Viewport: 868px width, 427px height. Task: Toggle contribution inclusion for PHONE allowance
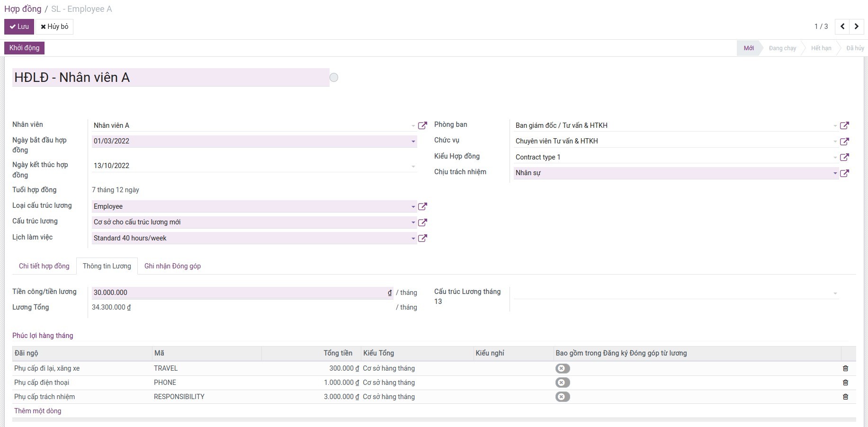(562, 383)
